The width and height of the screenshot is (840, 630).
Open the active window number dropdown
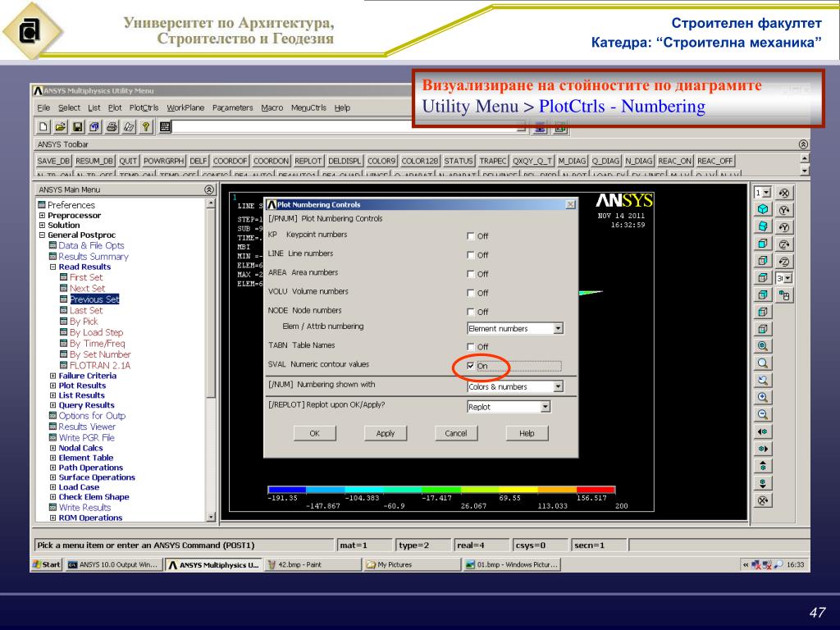tap(763, 192)
